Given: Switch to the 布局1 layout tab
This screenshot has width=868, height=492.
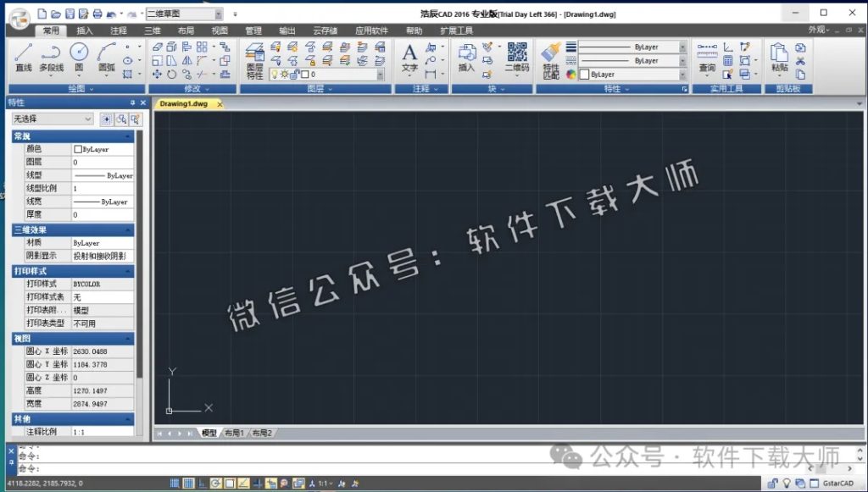Looking at the screenshot, I should tap(236, 433).
